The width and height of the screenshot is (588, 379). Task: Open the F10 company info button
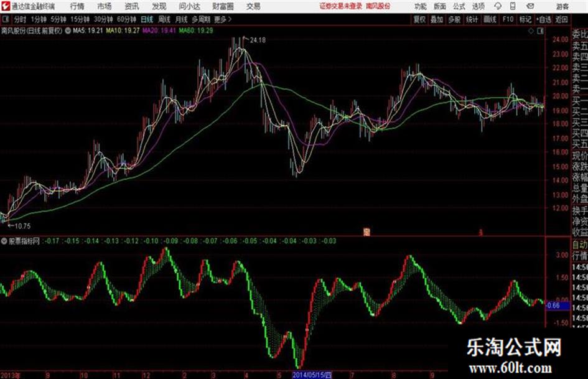coord(508,19)
